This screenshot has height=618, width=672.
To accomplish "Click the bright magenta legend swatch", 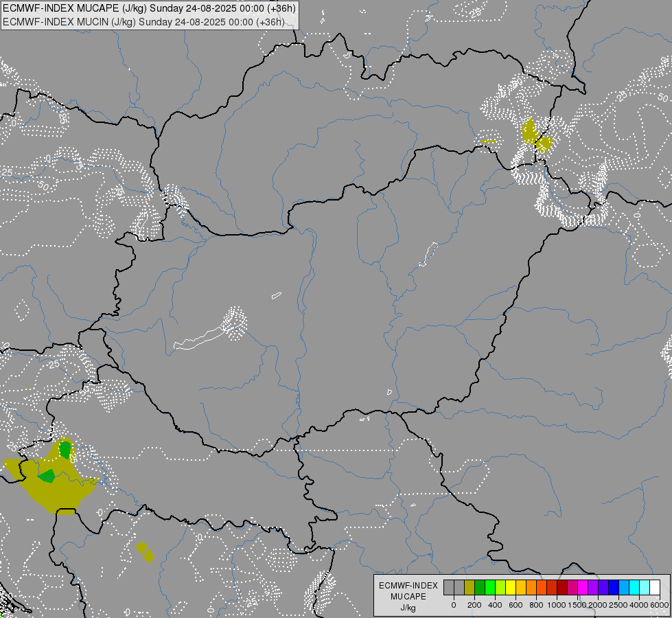I will tap(583, 587).
